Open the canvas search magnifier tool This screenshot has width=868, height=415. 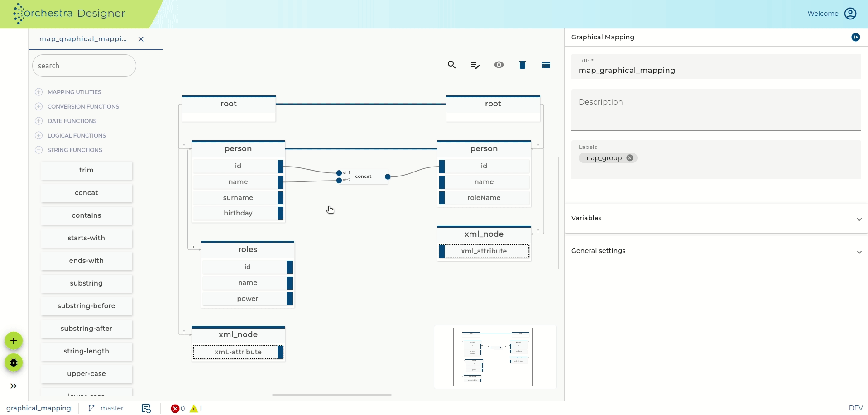tap(451, 65)
